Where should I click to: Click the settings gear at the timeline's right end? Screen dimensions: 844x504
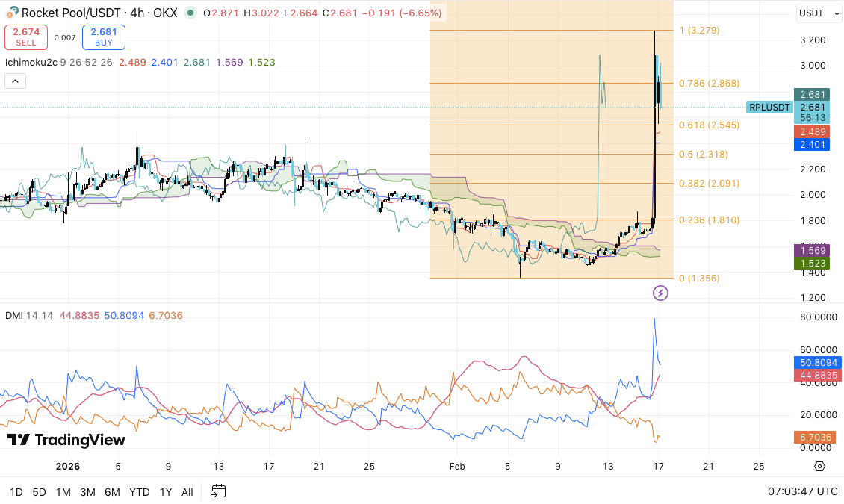819,466
